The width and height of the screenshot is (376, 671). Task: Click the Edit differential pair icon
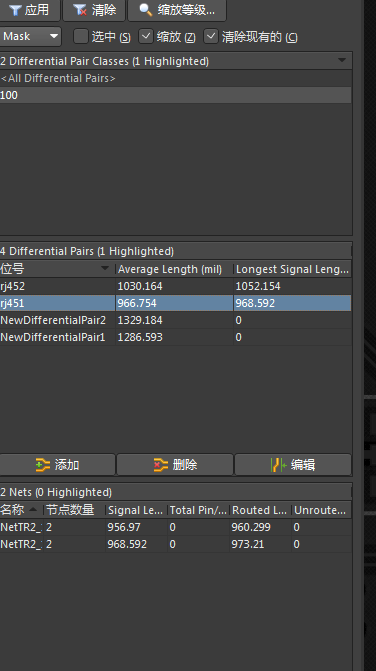(x=278, y=465)
